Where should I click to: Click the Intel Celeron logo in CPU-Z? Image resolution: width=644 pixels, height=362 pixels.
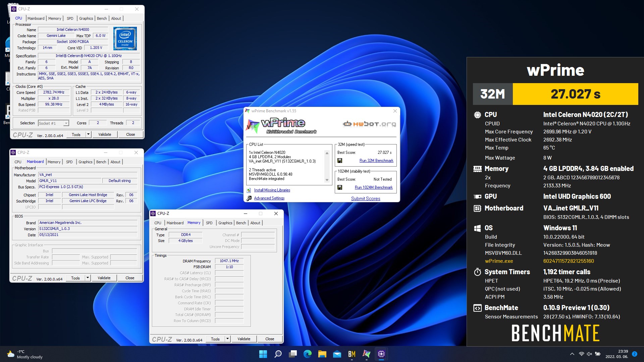[125, 39]
